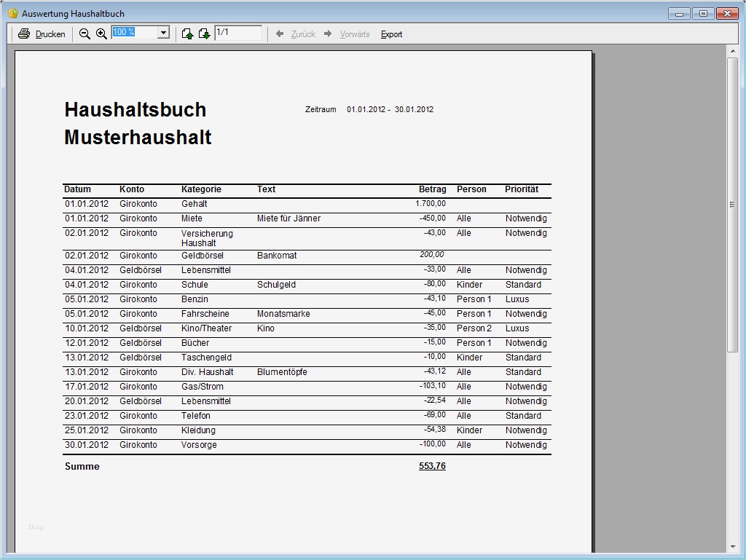Click the Zurück left arrow icon
Screen dimensions: 746x560
(280, 33)
